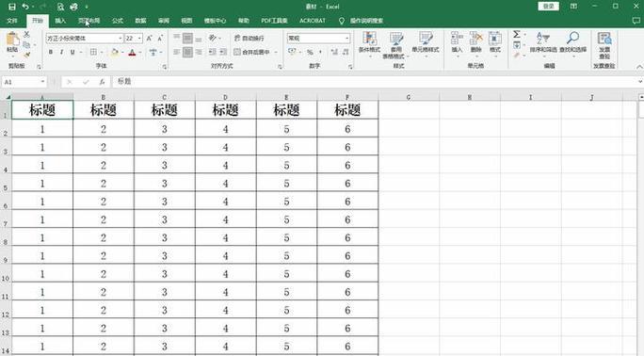Apply fill color with the paint bucket
This screenshot has height=356, width=644.
115,52
